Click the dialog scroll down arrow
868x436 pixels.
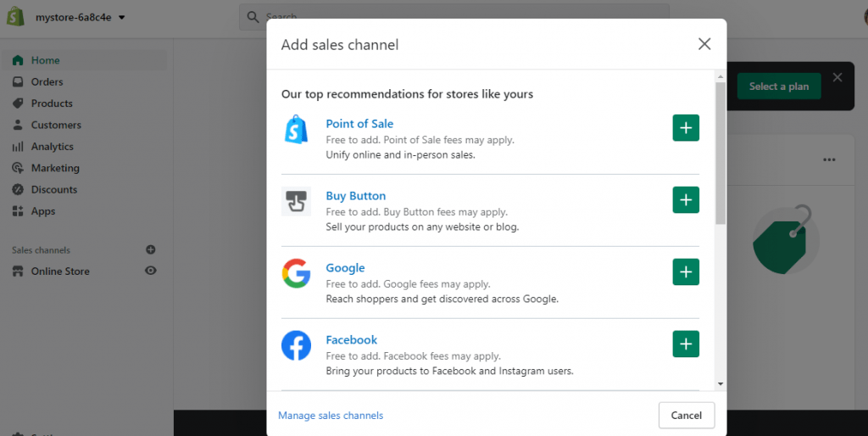pos(721,384)
